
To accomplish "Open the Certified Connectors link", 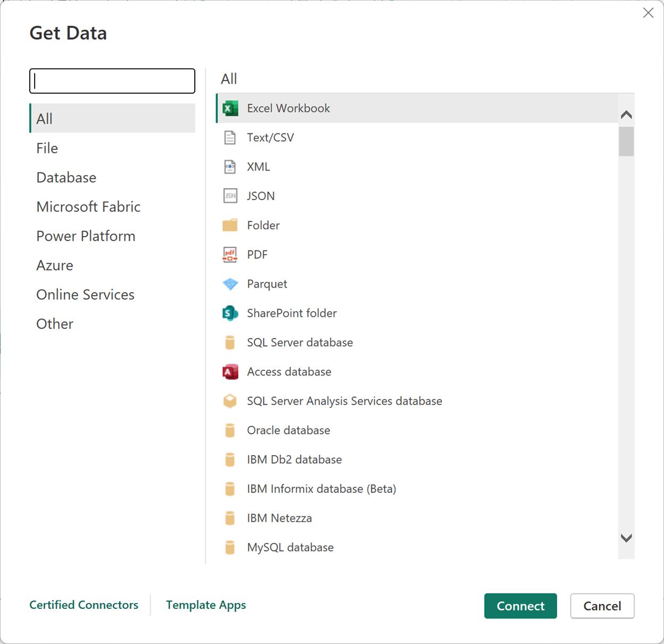I will point(84,605).
